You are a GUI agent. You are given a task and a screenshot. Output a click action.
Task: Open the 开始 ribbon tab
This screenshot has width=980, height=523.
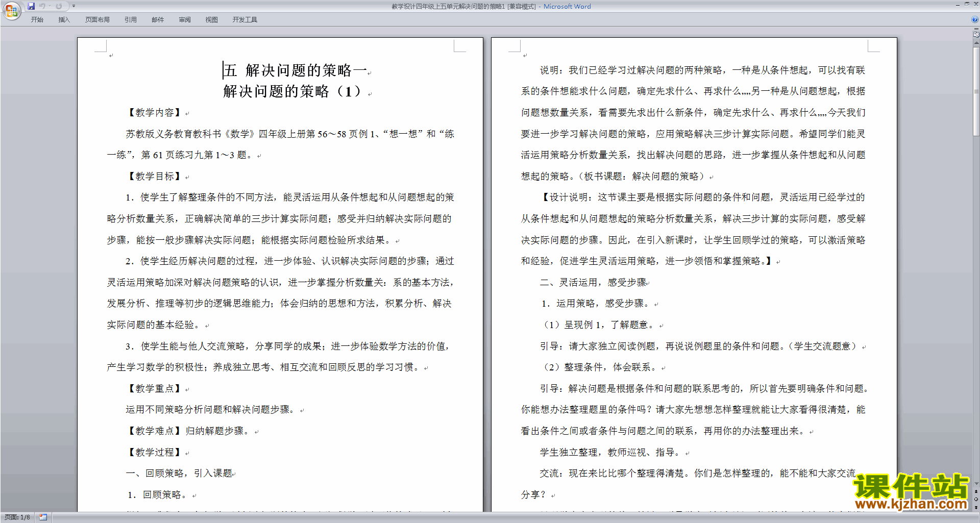coord(37,20)
